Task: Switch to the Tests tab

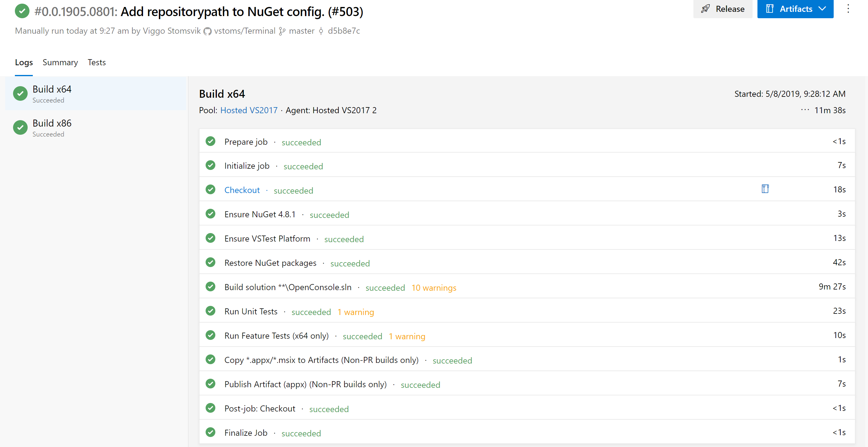Action: (x=97, y=62)
